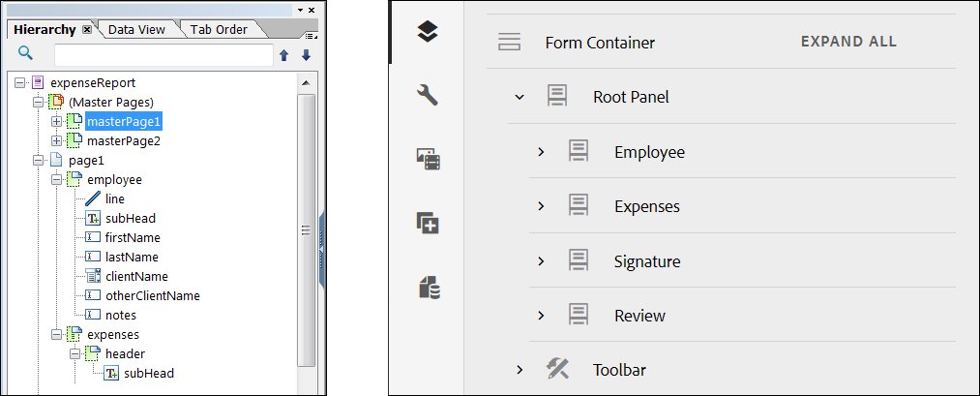The image size is (980, 396).
Task: Click the employee subform icon
Action: [74, 179]
